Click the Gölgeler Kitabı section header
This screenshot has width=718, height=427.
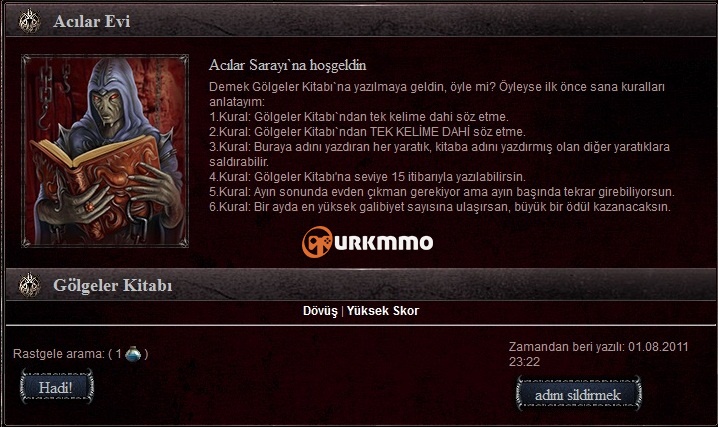click(113, 285)
